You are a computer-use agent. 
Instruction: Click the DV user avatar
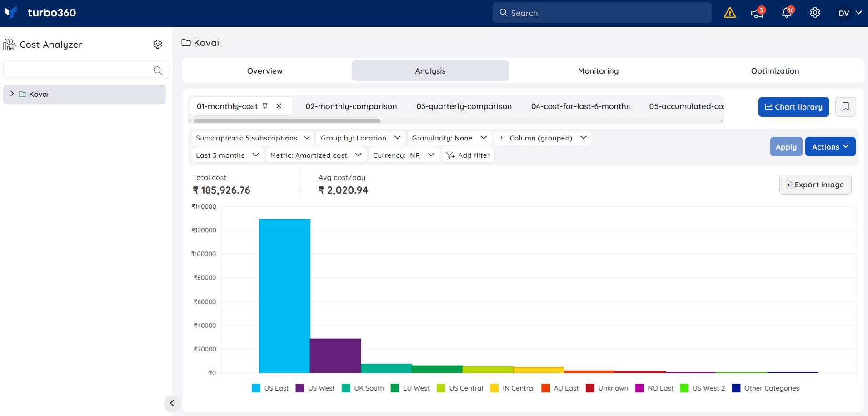(844, 13)
